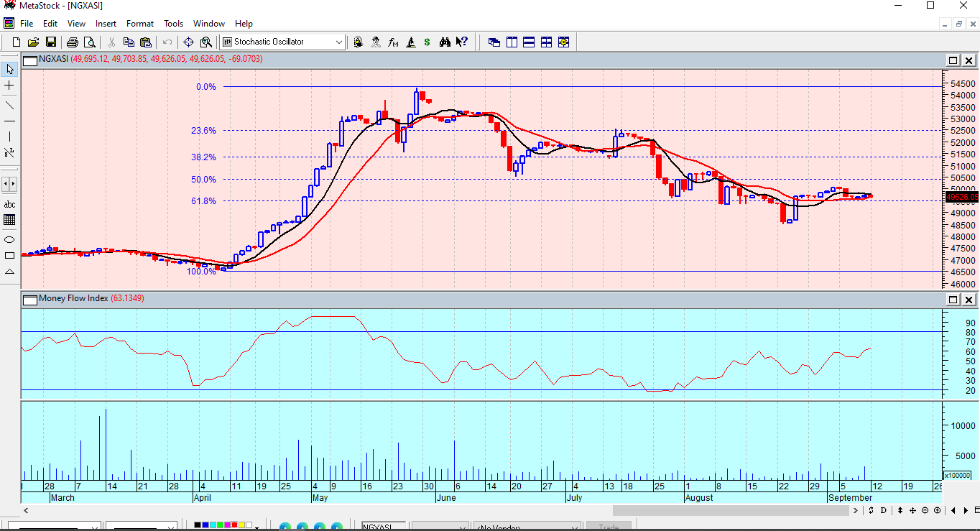Image resolution: width=980 pixels, height=531 pixels.
Task: Select the horizontal line tool
Action: coord(9,121)
